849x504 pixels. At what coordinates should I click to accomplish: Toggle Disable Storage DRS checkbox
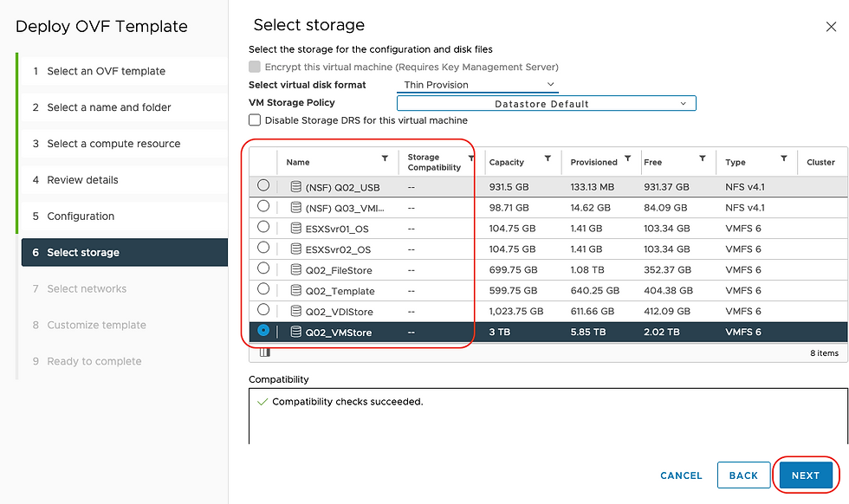tap(255, 120)
